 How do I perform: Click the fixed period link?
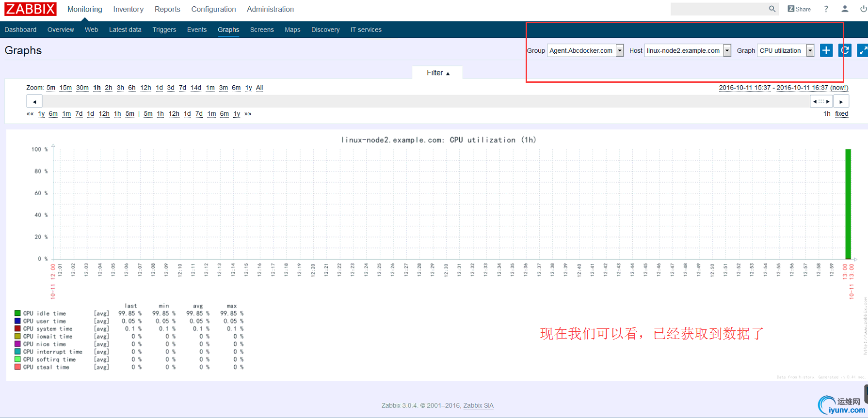click(x=842, y=114)
